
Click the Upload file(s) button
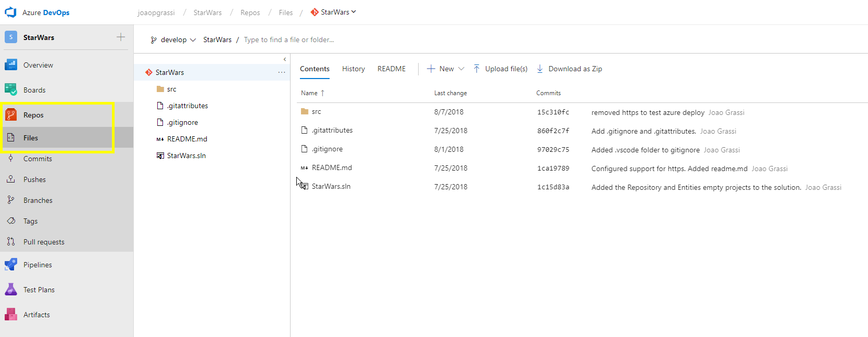point(500,69)
